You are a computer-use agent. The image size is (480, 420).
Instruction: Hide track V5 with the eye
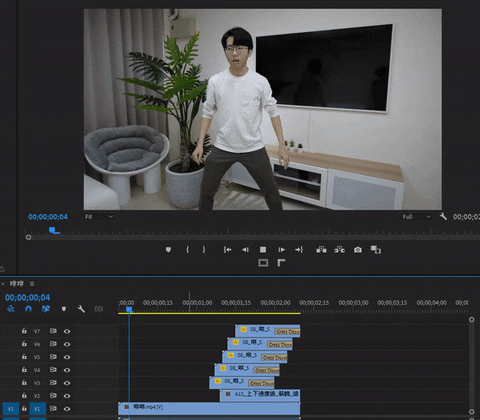coord(67,357)
